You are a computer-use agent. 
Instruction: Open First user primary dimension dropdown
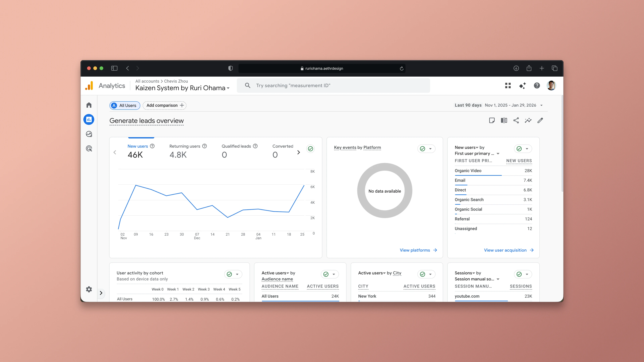[x=498, y=153]
